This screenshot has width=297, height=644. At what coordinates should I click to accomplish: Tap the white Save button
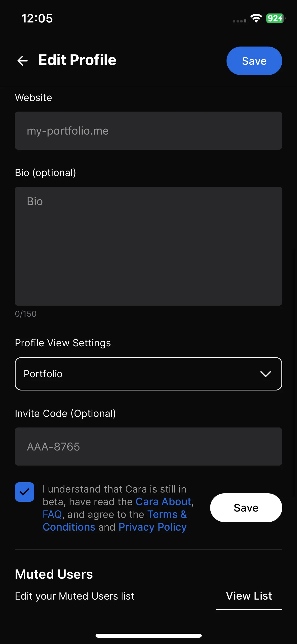point(246,508)
